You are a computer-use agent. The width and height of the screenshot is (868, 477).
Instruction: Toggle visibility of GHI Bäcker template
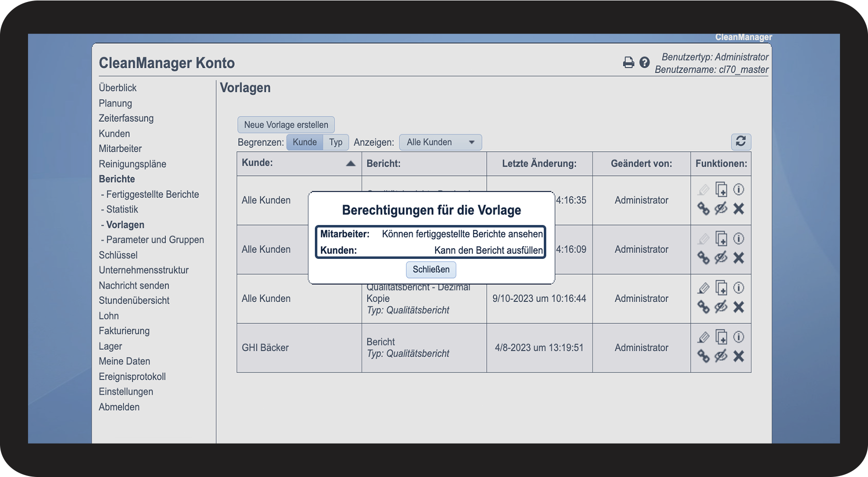(x=721, y=356)
